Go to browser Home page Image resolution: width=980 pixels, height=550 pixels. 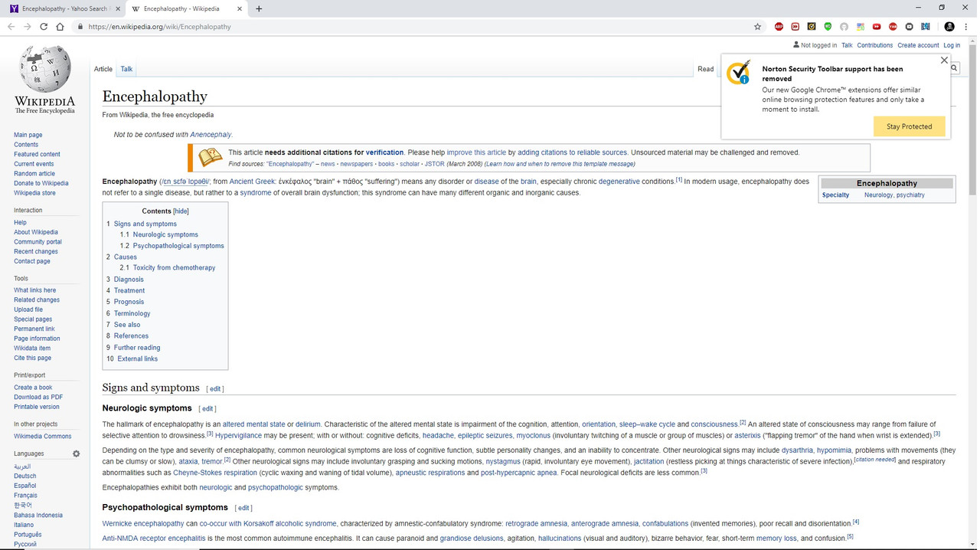pos(60,27)
